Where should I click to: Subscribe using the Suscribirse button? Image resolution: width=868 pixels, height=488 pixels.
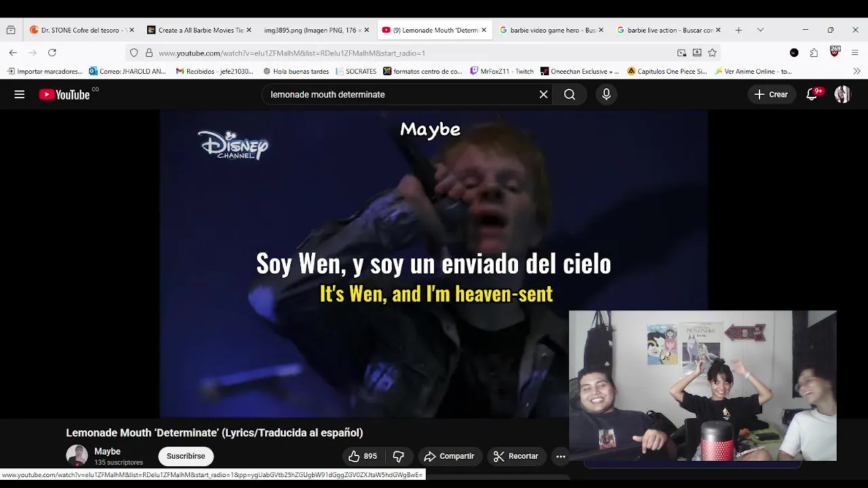(x=186, y=456)
